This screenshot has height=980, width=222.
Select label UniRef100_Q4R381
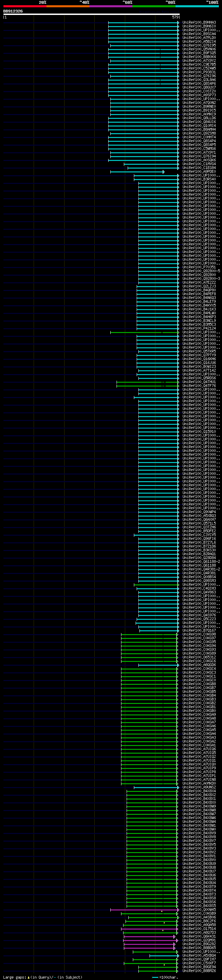pyautogui.click(x=199, y=573)
